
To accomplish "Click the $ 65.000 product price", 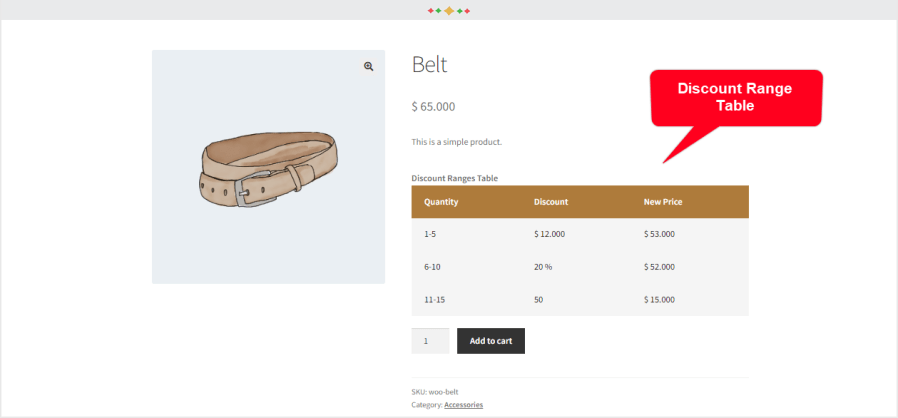I will [x=433, y=106].
